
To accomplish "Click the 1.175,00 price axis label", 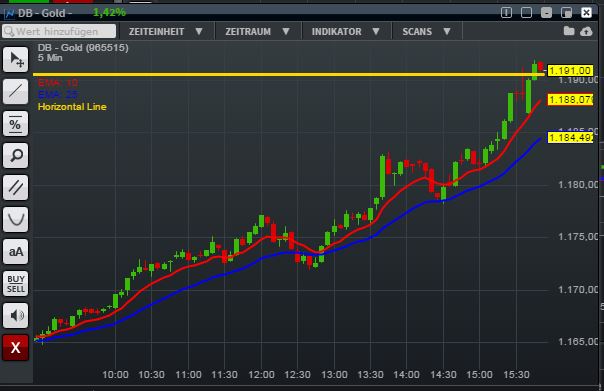I will pos(578,237).
